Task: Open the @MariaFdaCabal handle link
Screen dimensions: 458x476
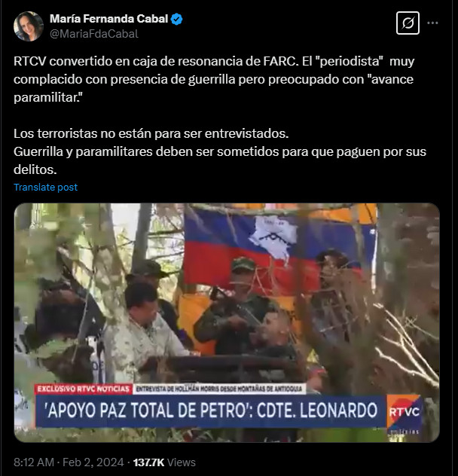Action: pyautogui.click(x=94, y=34)
